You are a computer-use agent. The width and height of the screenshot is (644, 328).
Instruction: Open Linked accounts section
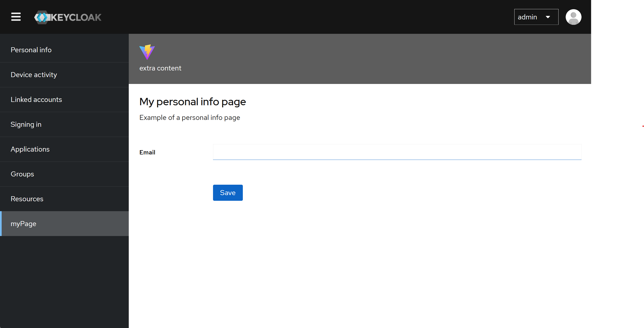point(36,99)
